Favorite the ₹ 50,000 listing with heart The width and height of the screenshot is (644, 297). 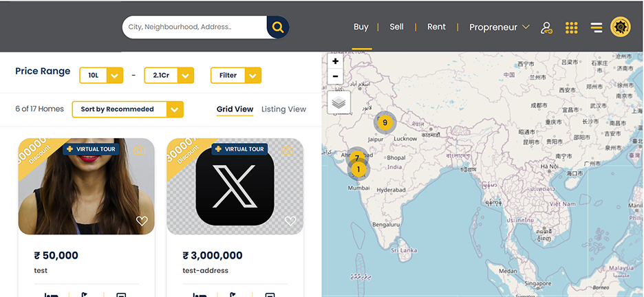(x=142, y=221)
